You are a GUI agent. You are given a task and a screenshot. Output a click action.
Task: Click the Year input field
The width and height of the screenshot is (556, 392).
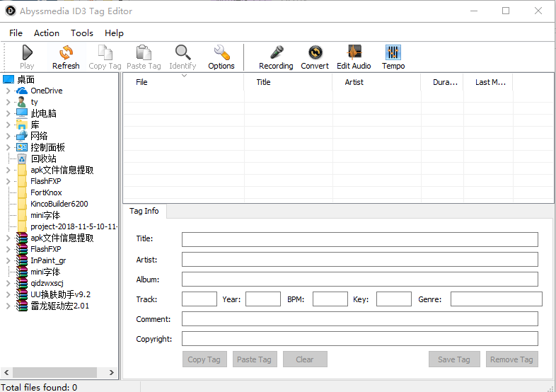262,299
